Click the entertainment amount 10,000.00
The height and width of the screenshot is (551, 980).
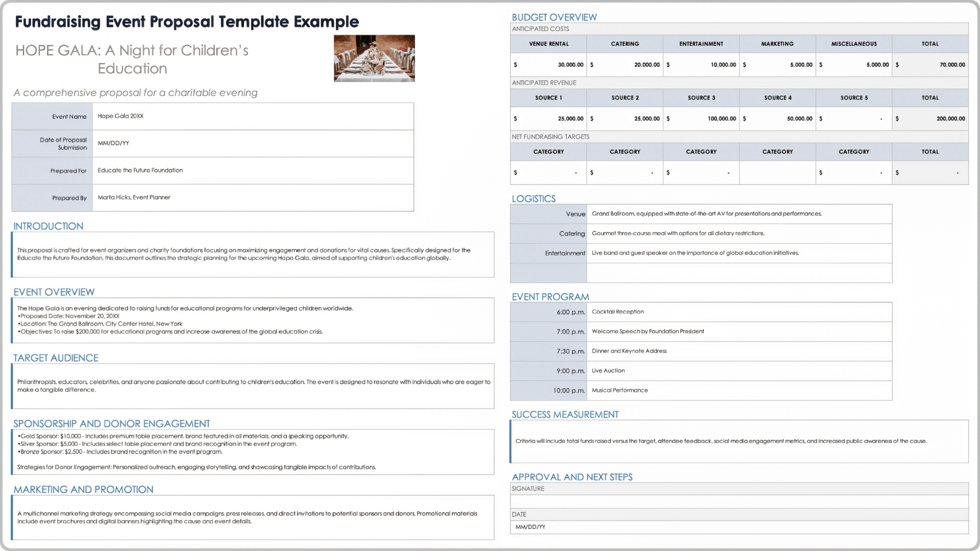[701, 65]
